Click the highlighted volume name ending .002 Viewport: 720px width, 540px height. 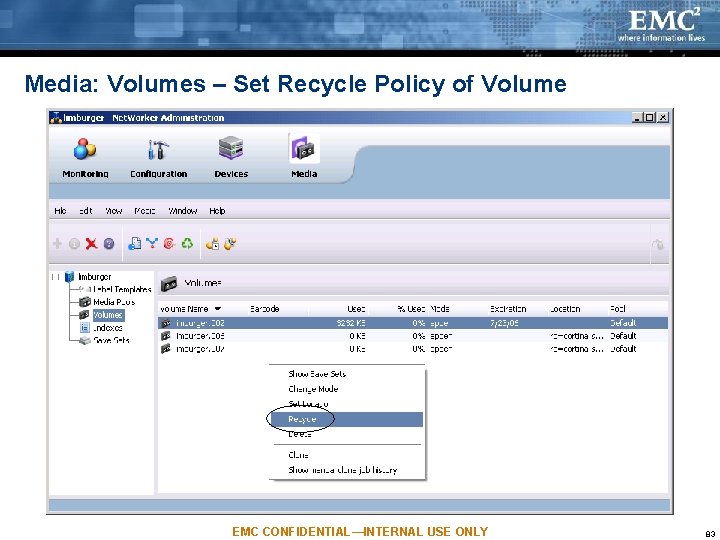click(x=200, y=323)
